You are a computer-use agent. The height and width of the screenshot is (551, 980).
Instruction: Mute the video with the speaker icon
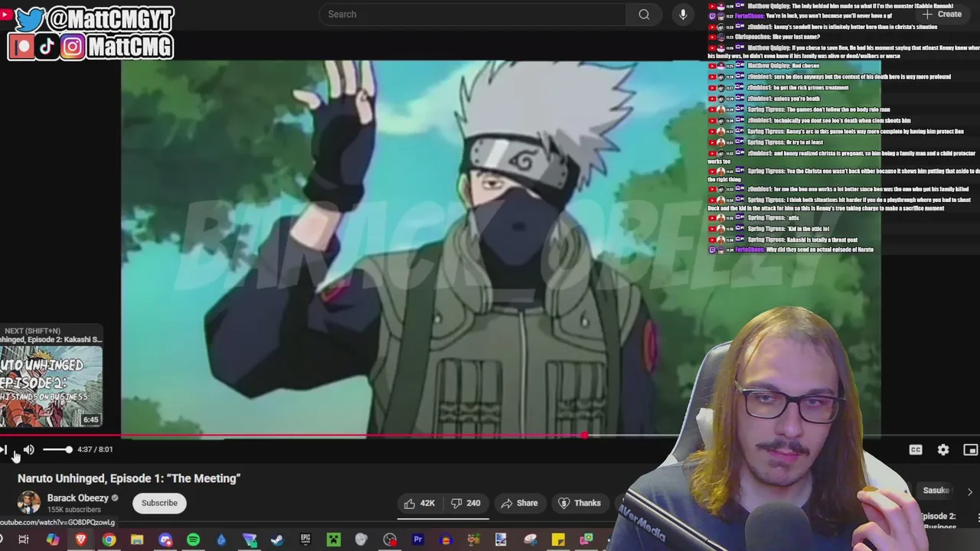pos(28,450)
